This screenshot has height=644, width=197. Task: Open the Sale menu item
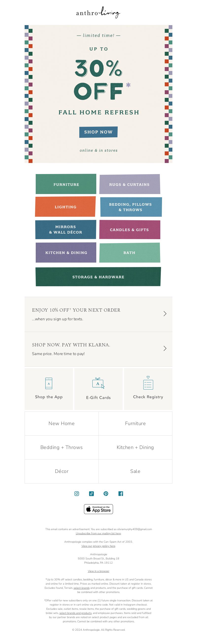coord(135,471)
